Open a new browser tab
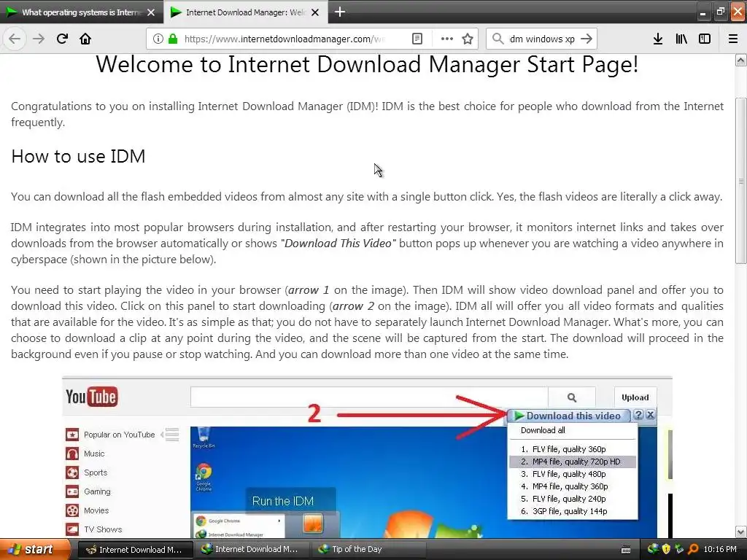The image size is (747, 560). [x=340, y=12]
